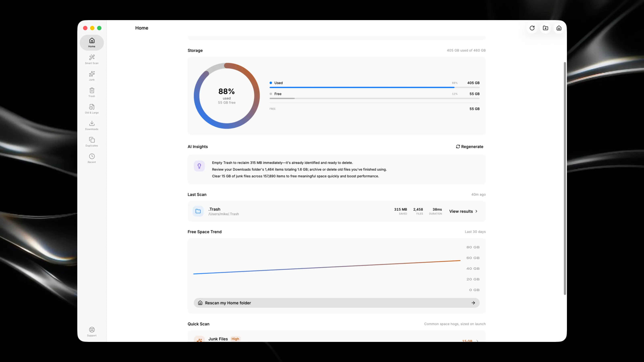Click the 'Empty Trash to reclaim 315 MB' insight
This screenshot has width=644, height=362.
click(x=282, y=163)
